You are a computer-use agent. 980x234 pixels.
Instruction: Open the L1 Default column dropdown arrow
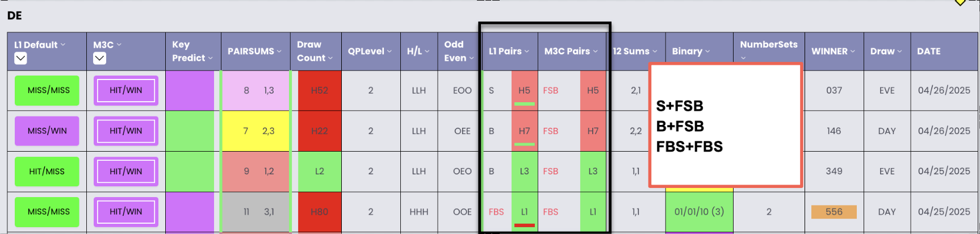63,45
